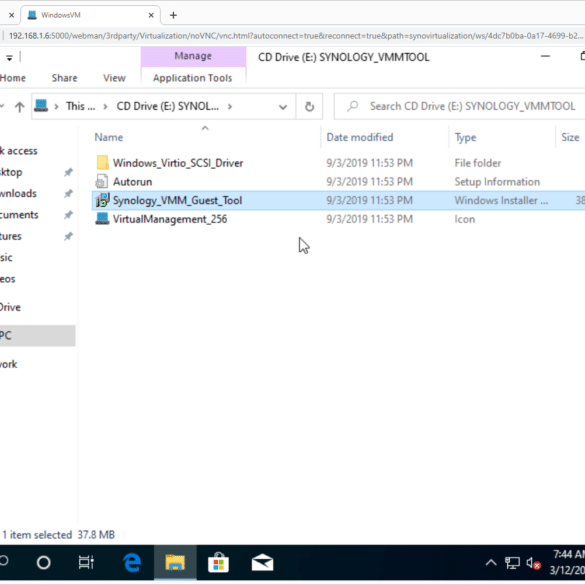
Task: Click the search magnifier icon
Action: tap(352, 106)
